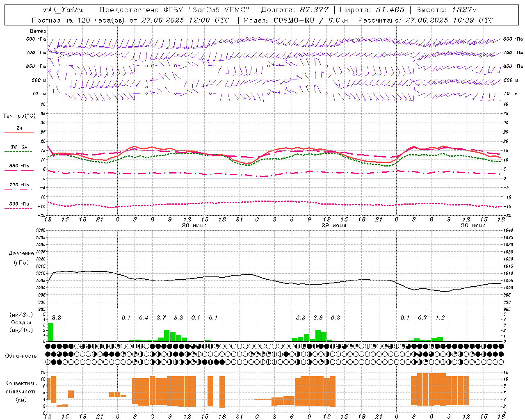Click the 0.2 precipitation total
Viewport: 525px width, 420px height.
tap(336, 318)
